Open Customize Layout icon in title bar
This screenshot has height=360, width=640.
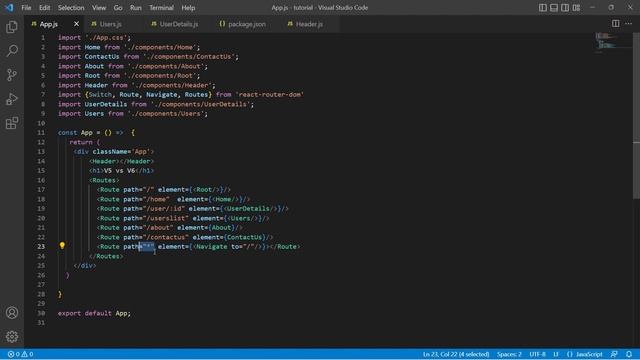coord(576,8)
